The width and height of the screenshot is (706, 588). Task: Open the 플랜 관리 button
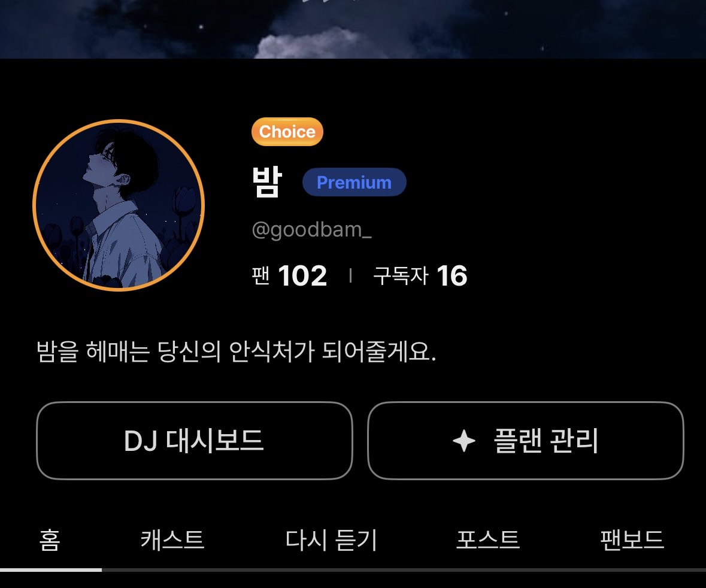click(526, 440)
